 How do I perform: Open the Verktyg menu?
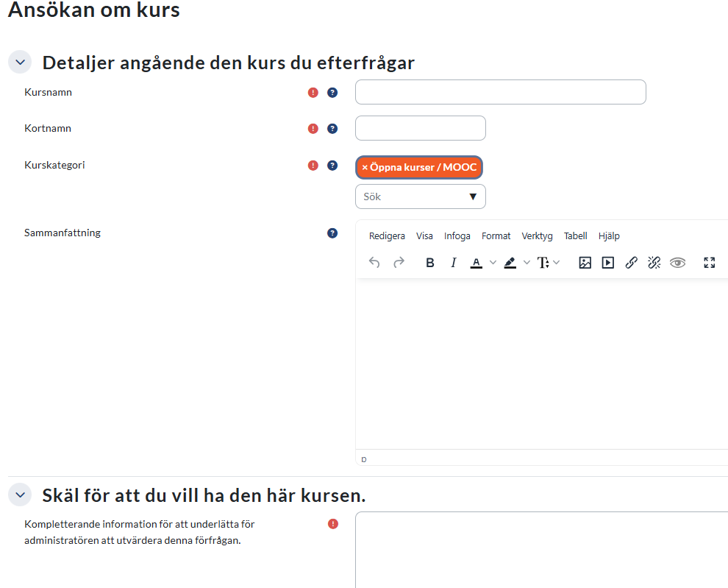[x=538, y=236]
